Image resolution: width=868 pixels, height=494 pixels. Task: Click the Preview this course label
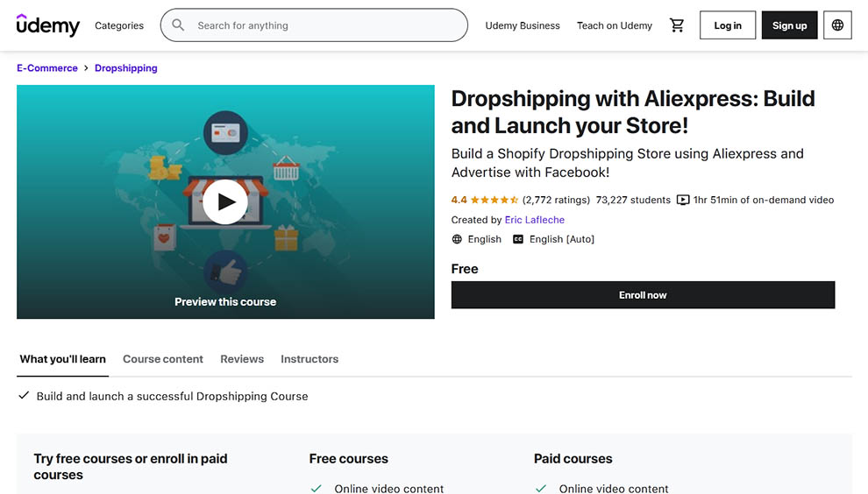click(x=225, y=302)
